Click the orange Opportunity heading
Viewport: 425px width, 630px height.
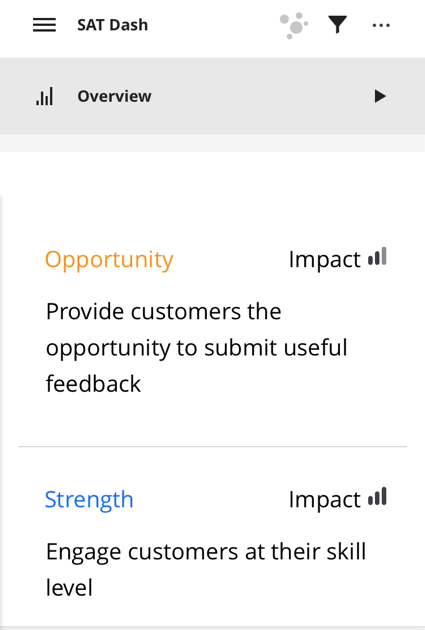pyautogui.click(x=109, y=260)
